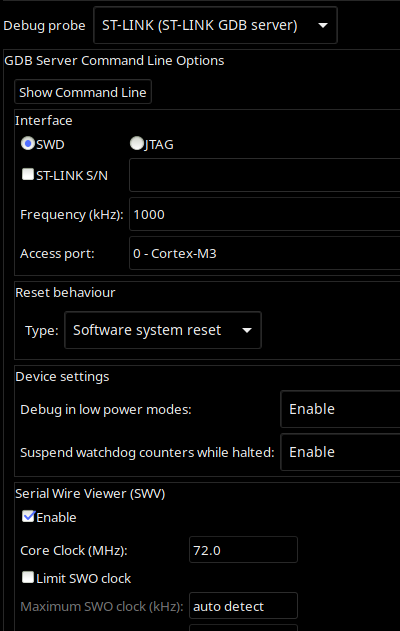The width and height of the screenshot is (400, 631).
Task: Tick the Limit SWO clock checkbox
Action: click(x=28, y=577)
